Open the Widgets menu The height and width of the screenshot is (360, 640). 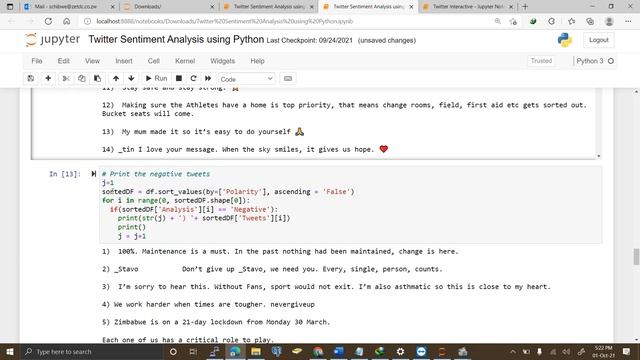point(222,61)
